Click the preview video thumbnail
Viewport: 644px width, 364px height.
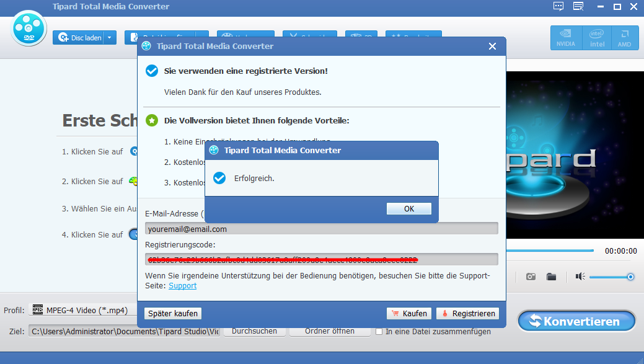click(575, 155)
